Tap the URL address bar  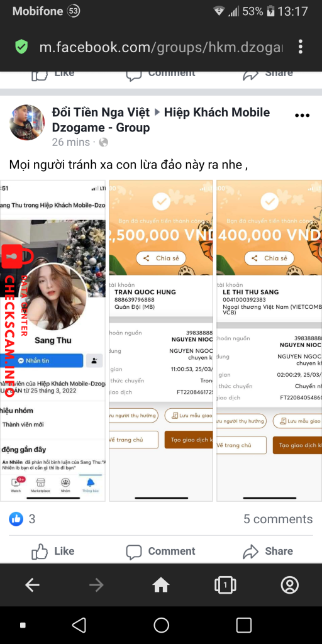coord(161,47)
